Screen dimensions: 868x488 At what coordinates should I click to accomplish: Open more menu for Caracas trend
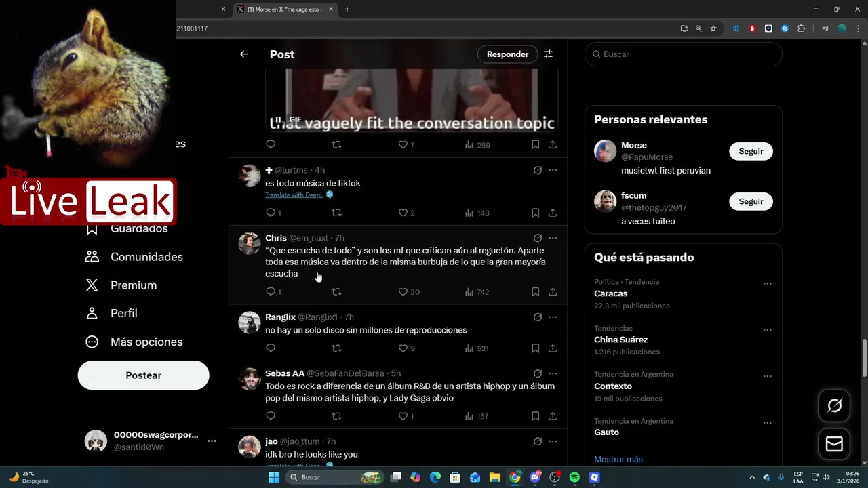pos(767,284)
